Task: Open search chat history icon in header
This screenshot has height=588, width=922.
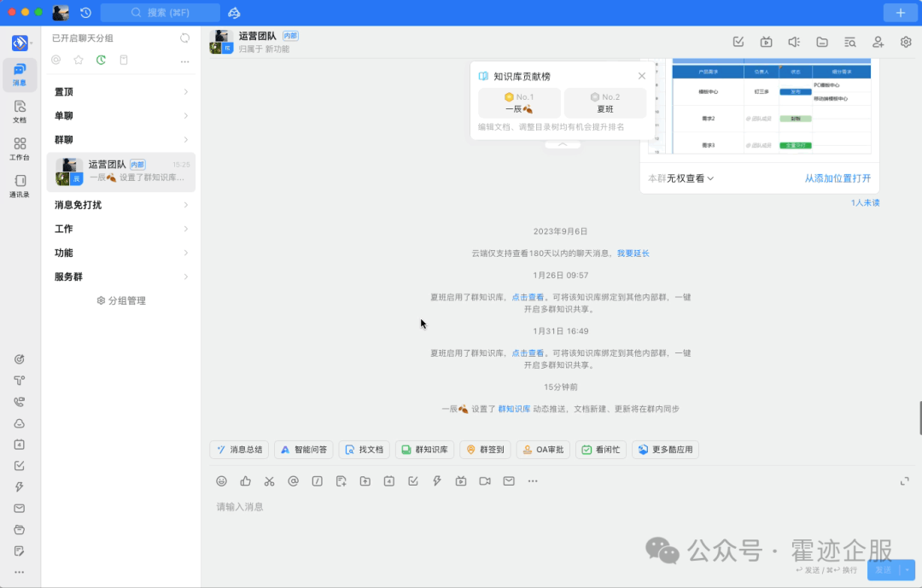Action: tap(849, 42)
